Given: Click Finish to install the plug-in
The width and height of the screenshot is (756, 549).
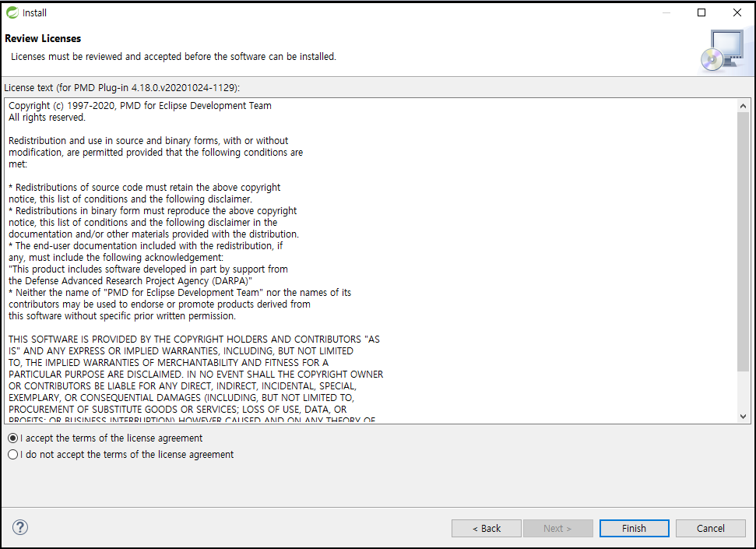Looking at the screenshot, I should point(634,528).
